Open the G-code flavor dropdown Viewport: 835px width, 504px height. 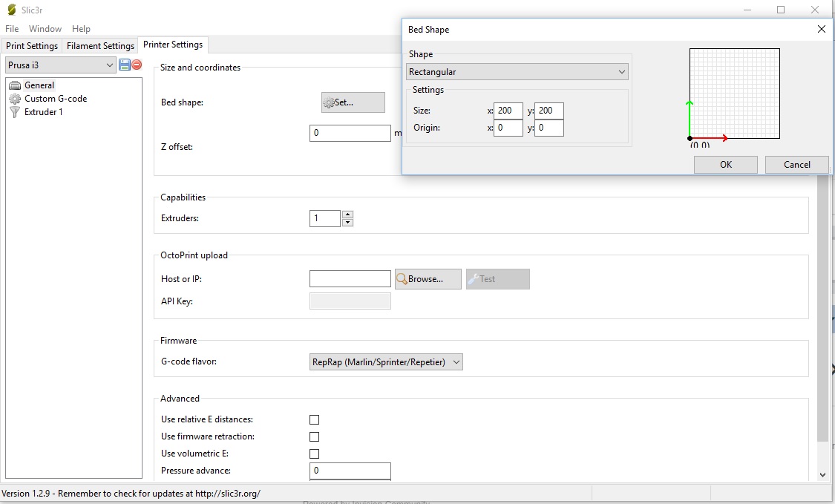pyautogui.click(x=386, y=361)
